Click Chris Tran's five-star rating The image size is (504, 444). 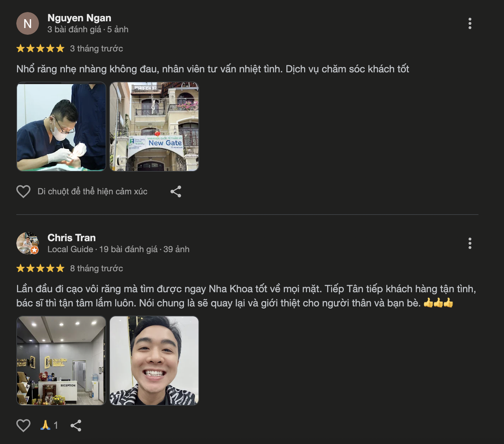(40, 268)
